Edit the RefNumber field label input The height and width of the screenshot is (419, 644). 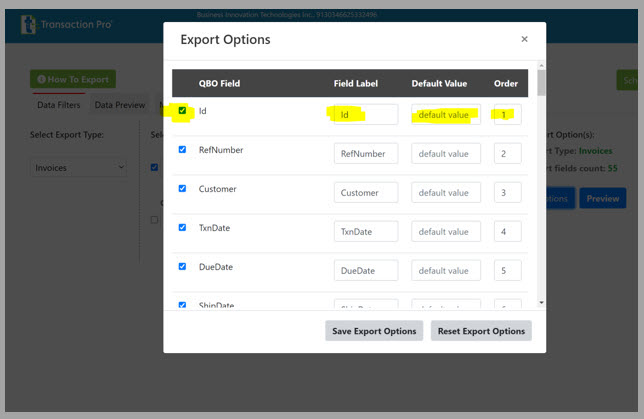[x=366, y=154]
